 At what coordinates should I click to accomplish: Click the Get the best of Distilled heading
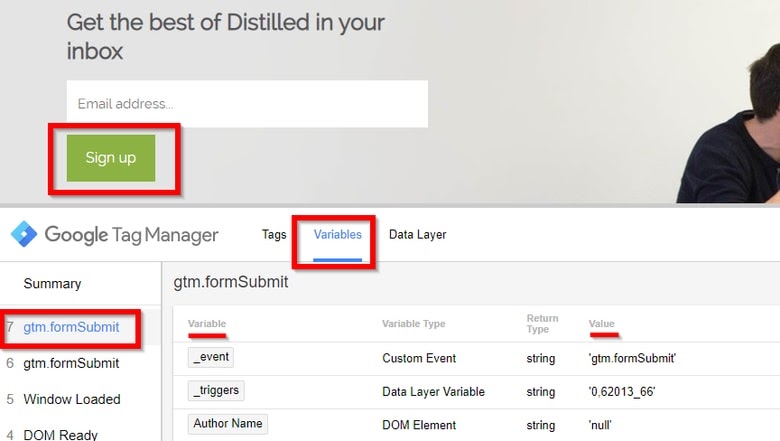[x=225, y=37]
